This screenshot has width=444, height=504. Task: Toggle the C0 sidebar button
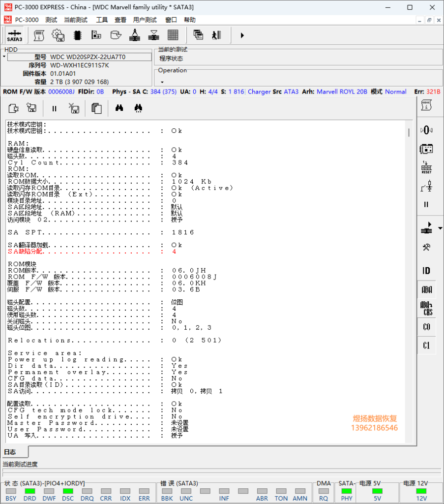pos(426,327)
